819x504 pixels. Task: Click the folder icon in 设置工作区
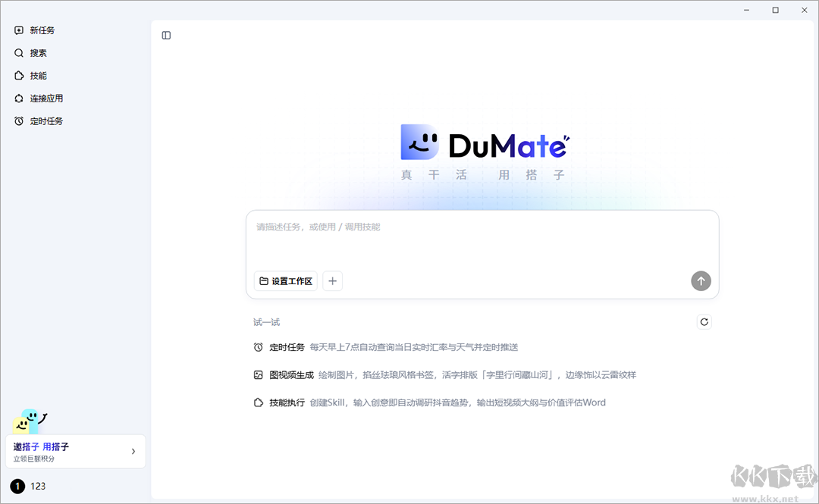coord(264,281)
